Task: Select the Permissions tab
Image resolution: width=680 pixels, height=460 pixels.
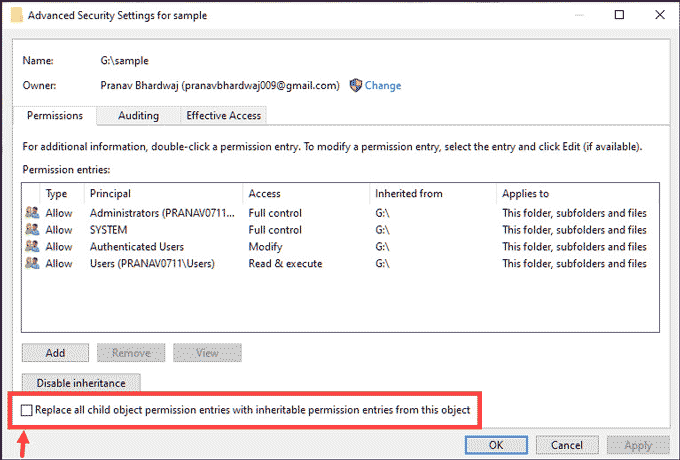Action: (x=55, y=115)
